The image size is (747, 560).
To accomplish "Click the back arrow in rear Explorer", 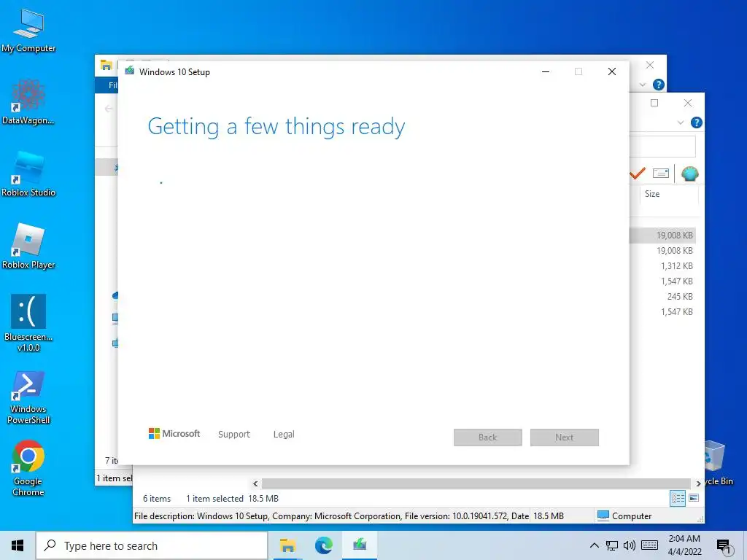I will [x=109, y=109].
